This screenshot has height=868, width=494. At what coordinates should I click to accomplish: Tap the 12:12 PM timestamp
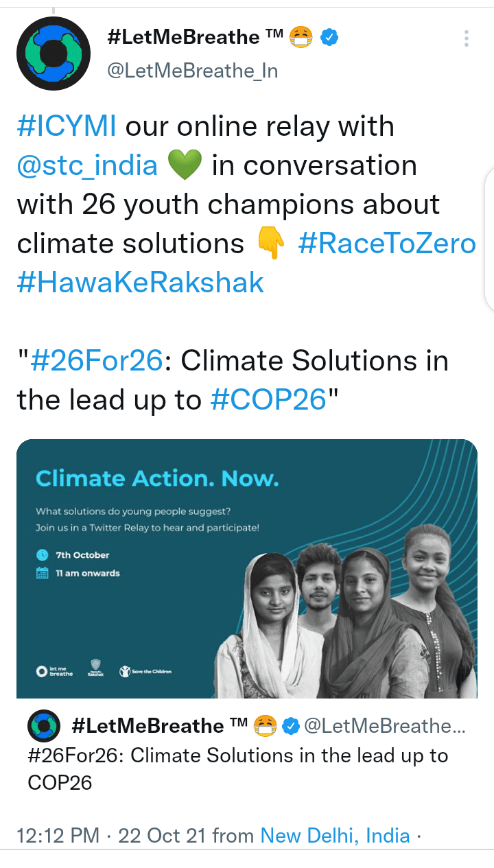click(58, 836)
